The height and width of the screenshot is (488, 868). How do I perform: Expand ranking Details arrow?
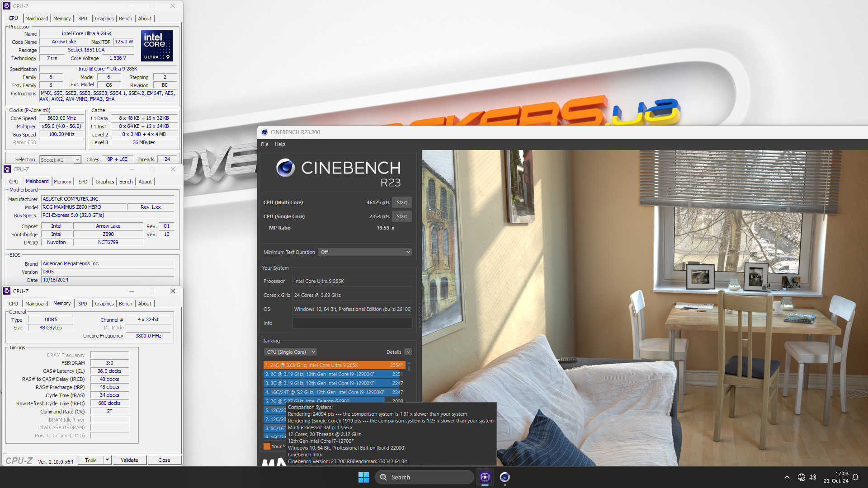click(408, 352)
